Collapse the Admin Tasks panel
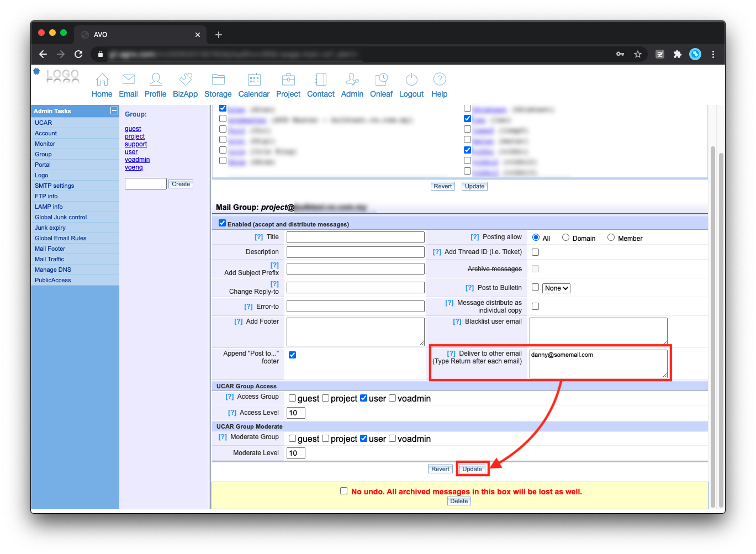Screen dimensions: 756x554 pos(114,110)
